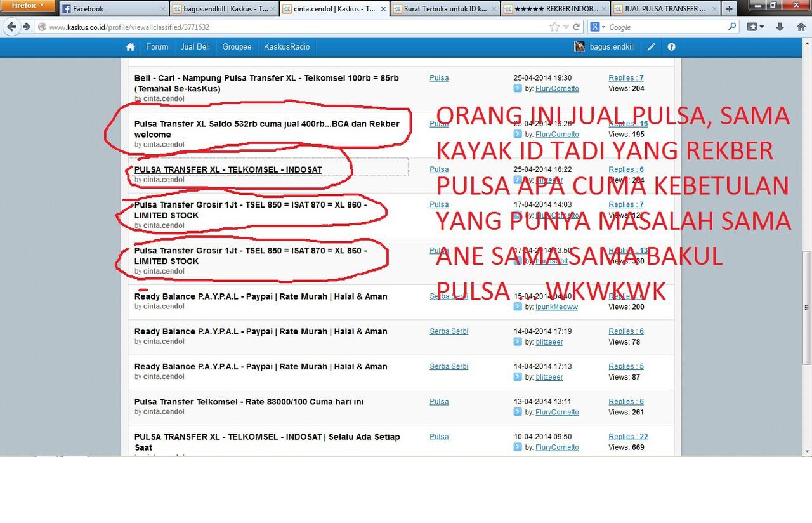
Task: Reload the page using refresh icon
Action: (577, 27)
